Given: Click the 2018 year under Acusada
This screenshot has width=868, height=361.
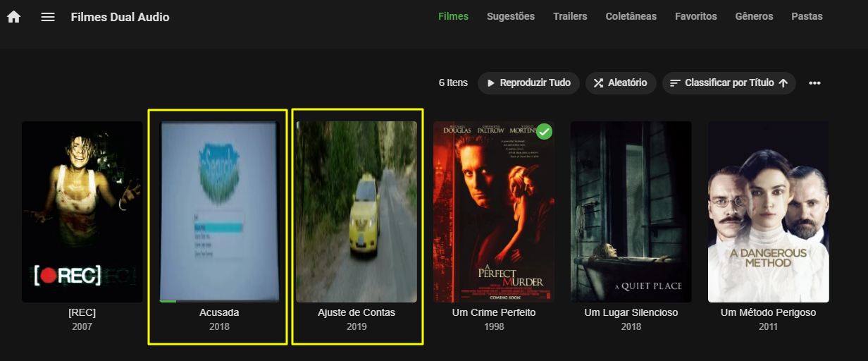Looking at the screenshot, I should [219, 326].
